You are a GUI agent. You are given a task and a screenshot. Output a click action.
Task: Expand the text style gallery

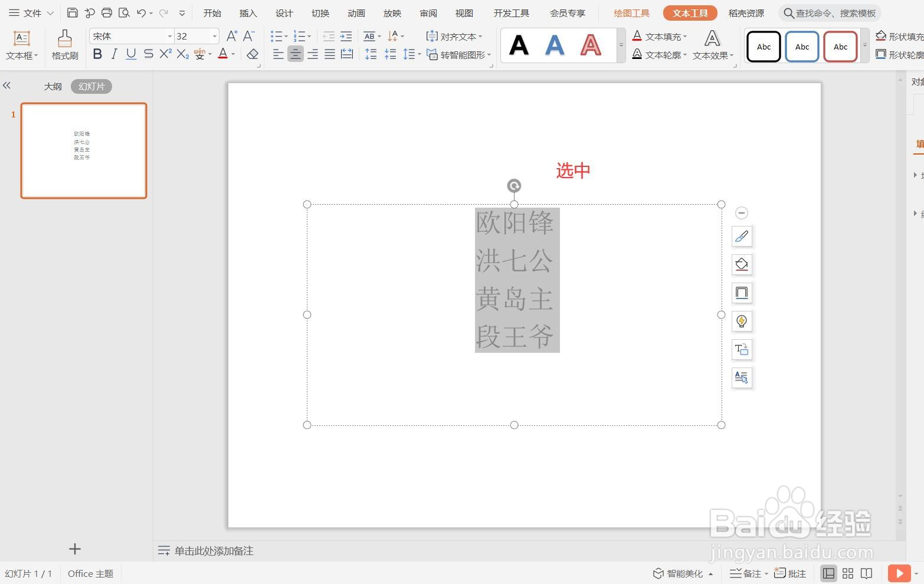tap(621, 45)
